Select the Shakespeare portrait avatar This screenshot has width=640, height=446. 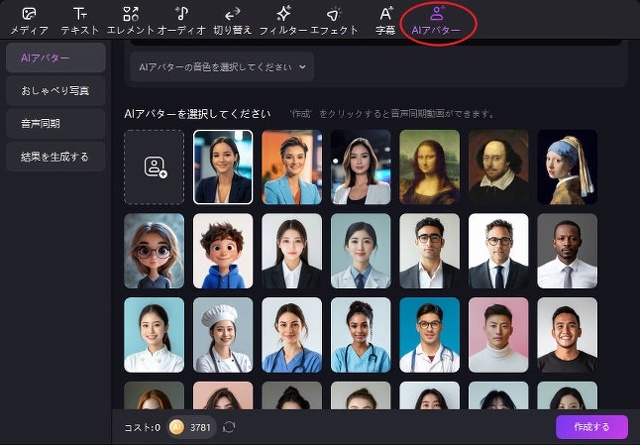tap(498, 167)
